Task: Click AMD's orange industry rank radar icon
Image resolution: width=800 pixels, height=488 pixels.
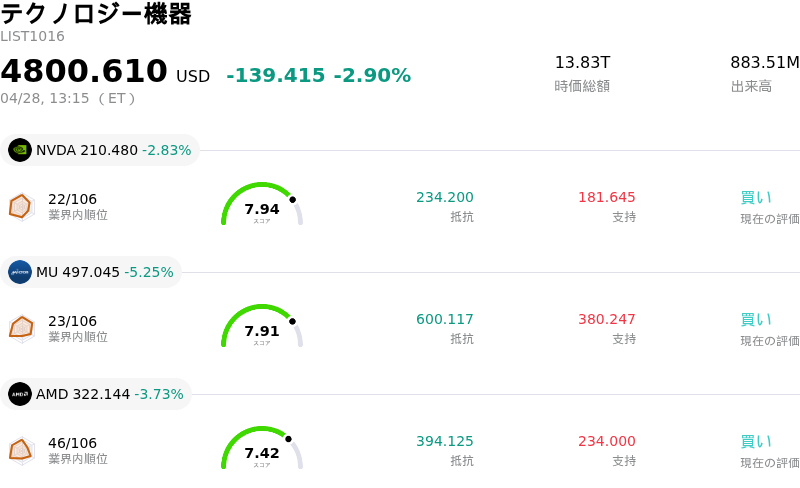Action: pos(21,450)
